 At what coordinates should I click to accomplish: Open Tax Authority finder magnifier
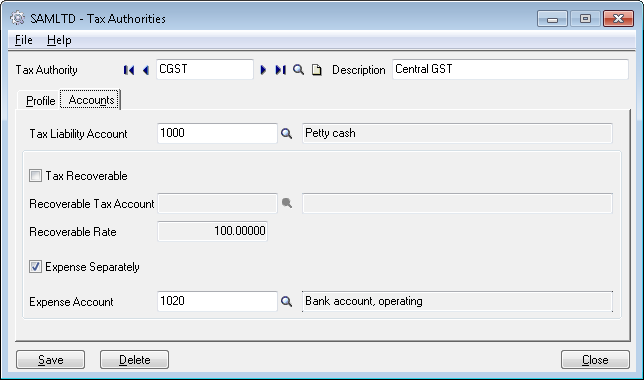click(x=299, y=70)
